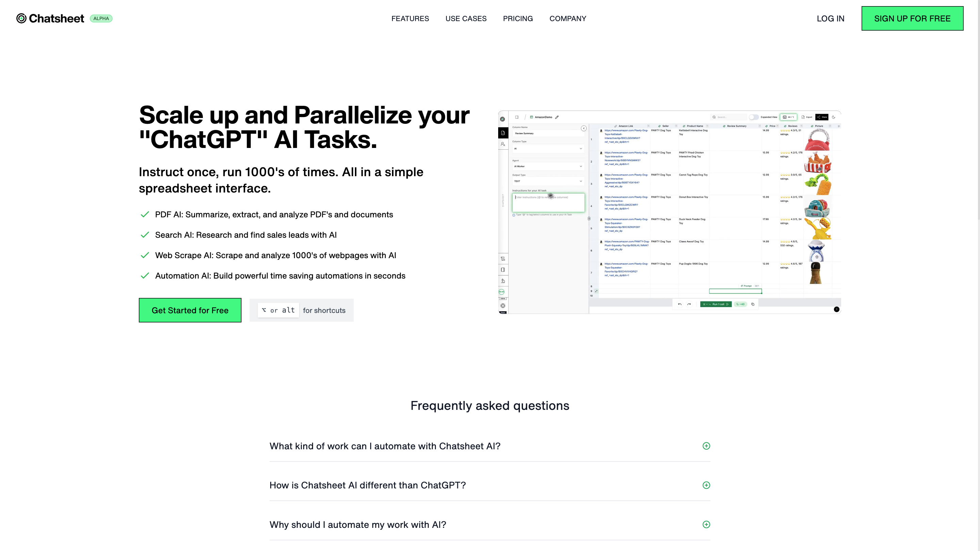This screenshot has width=980, height=551.
Task: Click the redo arrow in demo toolbar
Action: [x=689, y=304]
